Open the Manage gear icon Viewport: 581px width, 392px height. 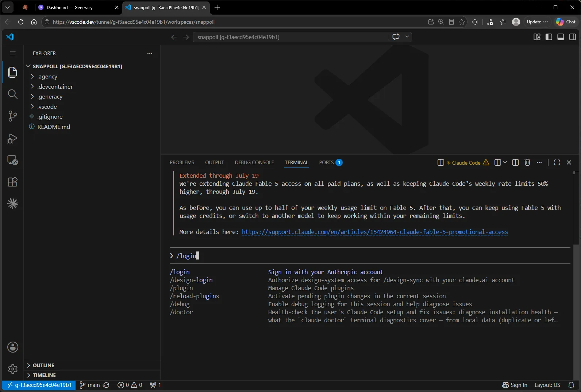(x=12, y=369)
